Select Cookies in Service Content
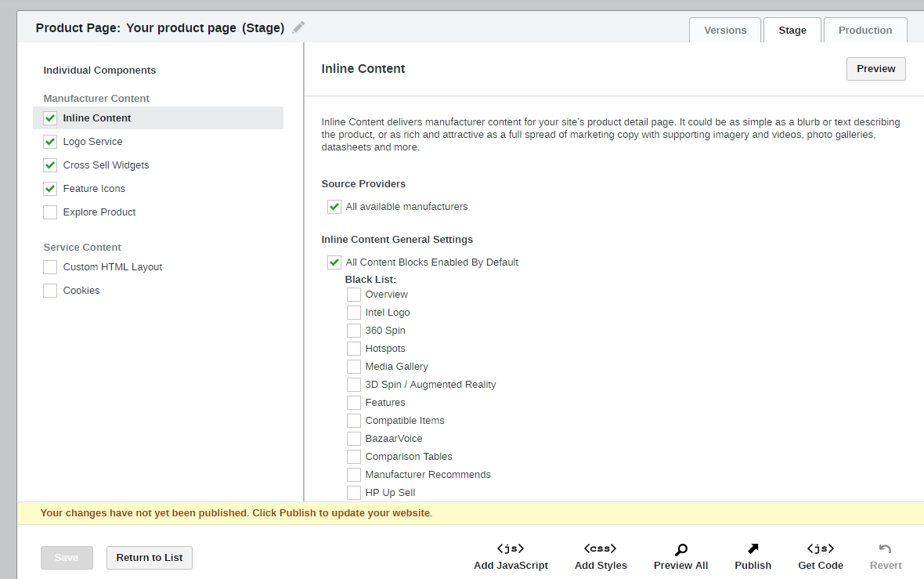924x579 pixels. click(81, 291)
